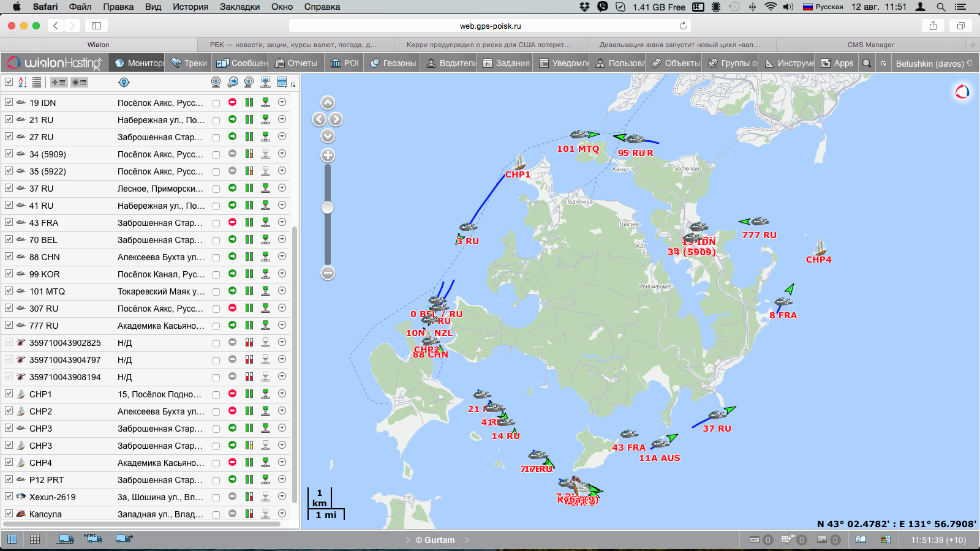Click the geofence location pin icon in list header
Viewport: 980px width, 551px height.
[x=124, y=82]
